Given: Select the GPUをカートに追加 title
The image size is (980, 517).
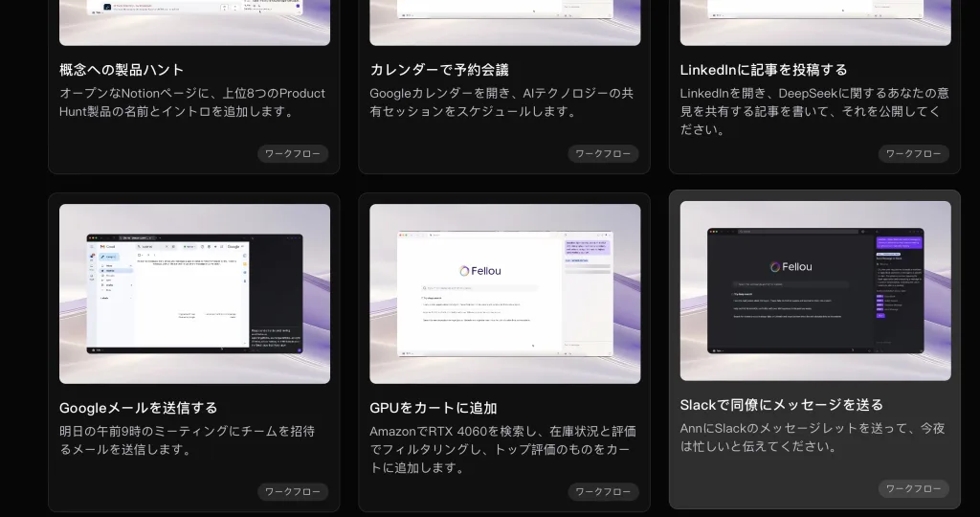Looking at the screenshot, I should point(434,408).
